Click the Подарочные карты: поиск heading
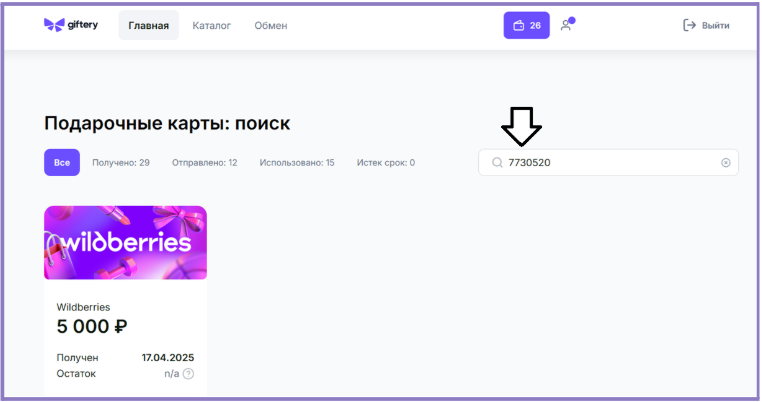 coord(167,123)
